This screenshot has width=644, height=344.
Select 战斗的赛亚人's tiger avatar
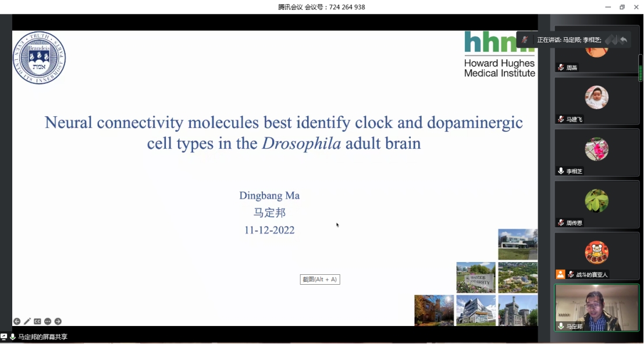click(597, 253)
